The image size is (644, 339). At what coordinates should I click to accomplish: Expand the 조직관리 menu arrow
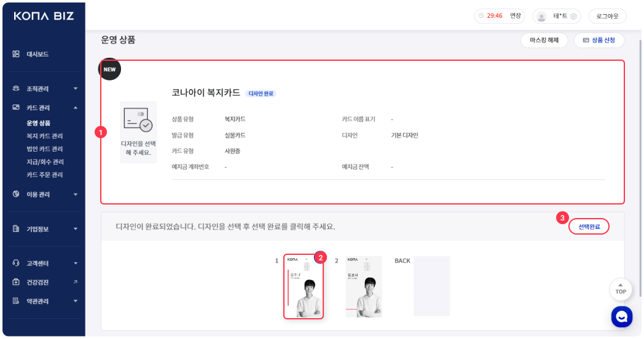point(76,88)
